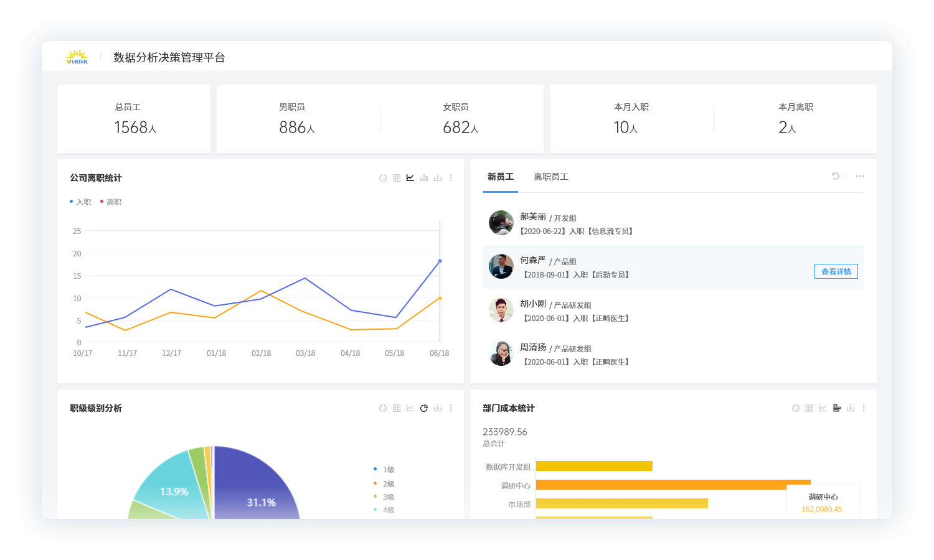
Task: Click the 06/18 orange data point
Action: pos(440,299)
